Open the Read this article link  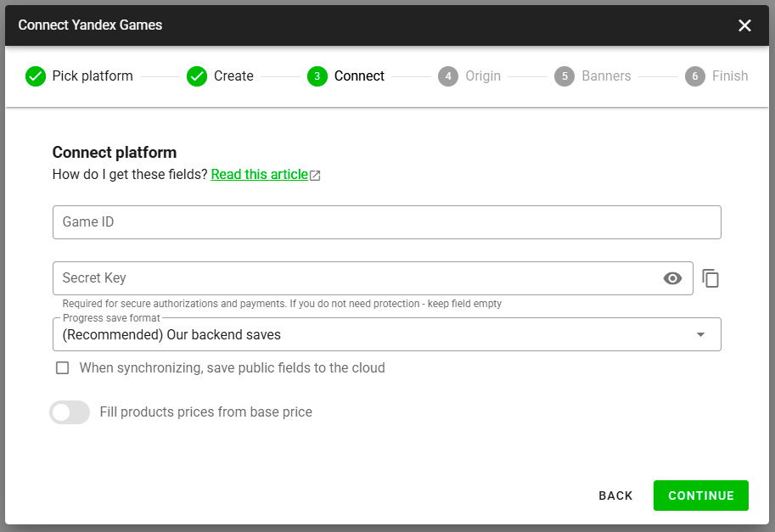260,175
